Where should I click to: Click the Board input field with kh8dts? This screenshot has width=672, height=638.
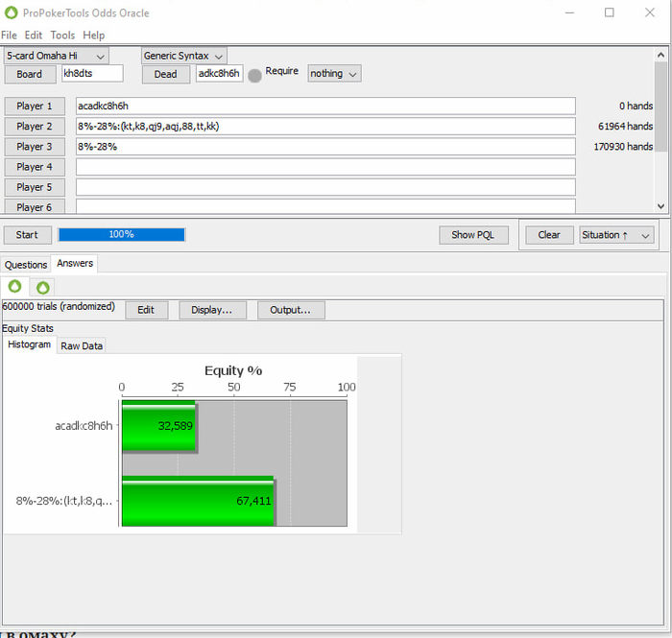92,74
